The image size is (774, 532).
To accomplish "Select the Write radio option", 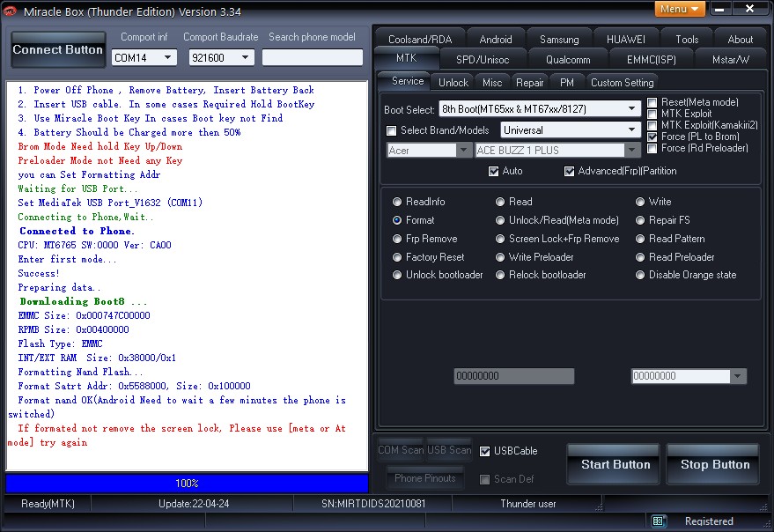I will pyautogui.click(x=640, y=202).
